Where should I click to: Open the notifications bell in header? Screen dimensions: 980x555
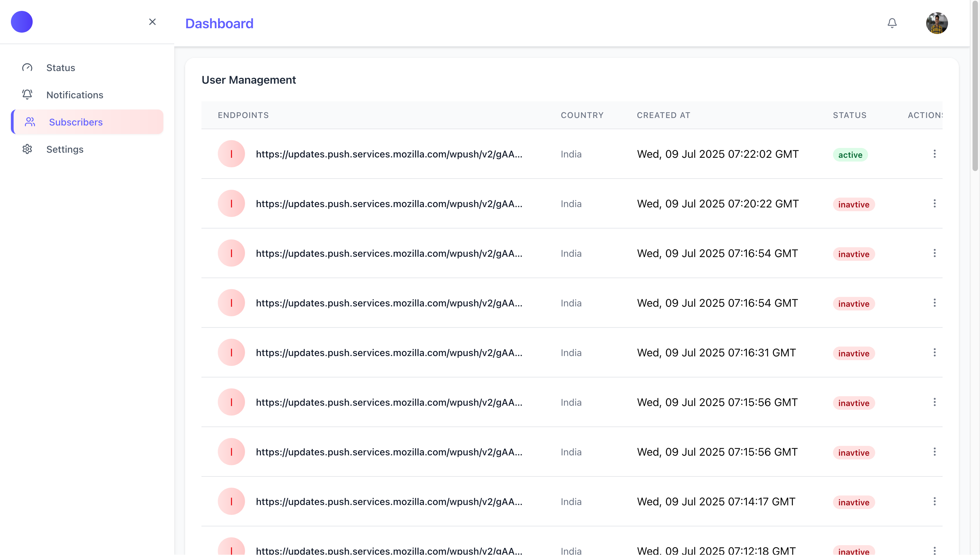click(892, 23)
